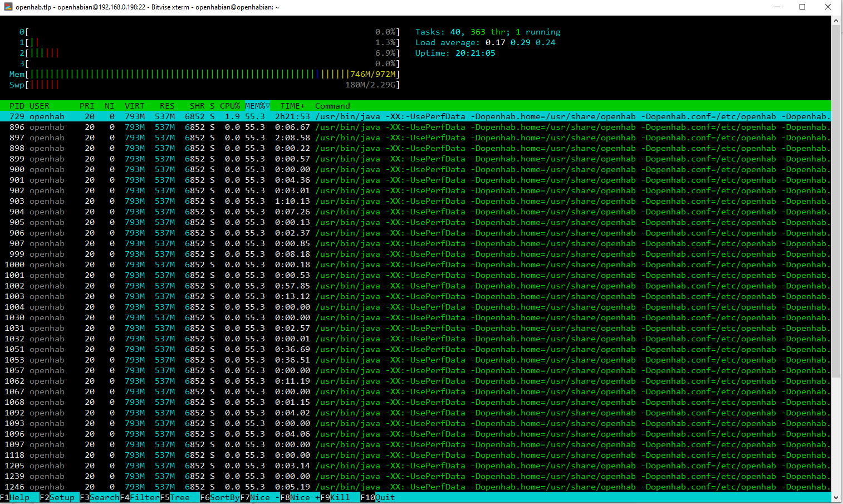Click the Swp usage bar 180M/2.29G
This screenshot has width=843, height=504.
click(x=204, y=85)
